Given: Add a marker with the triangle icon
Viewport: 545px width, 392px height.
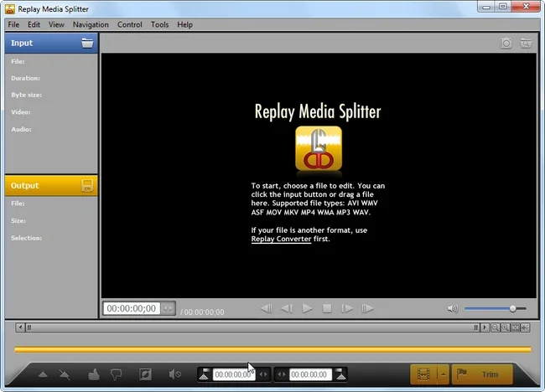Looking at the screenshot, I should tap(43, 374).
